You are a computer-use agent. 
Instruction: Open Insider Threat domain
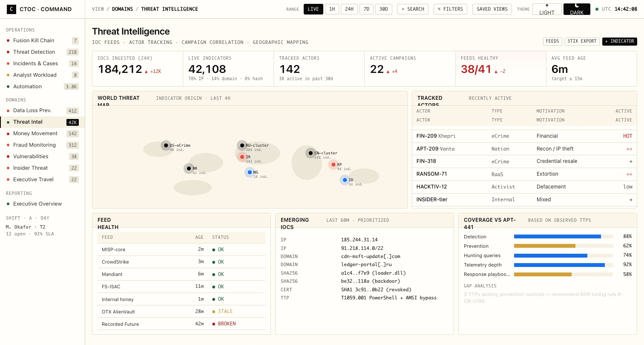point(43,168)
